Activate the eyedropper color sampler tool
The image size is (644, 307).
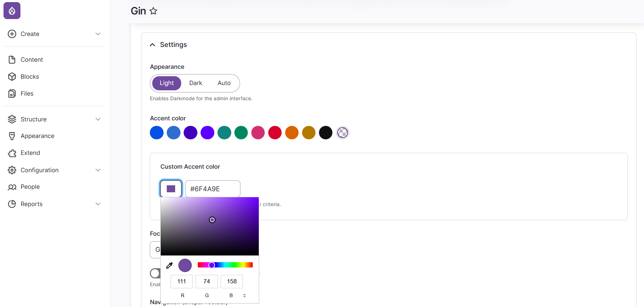pos(170,265)
